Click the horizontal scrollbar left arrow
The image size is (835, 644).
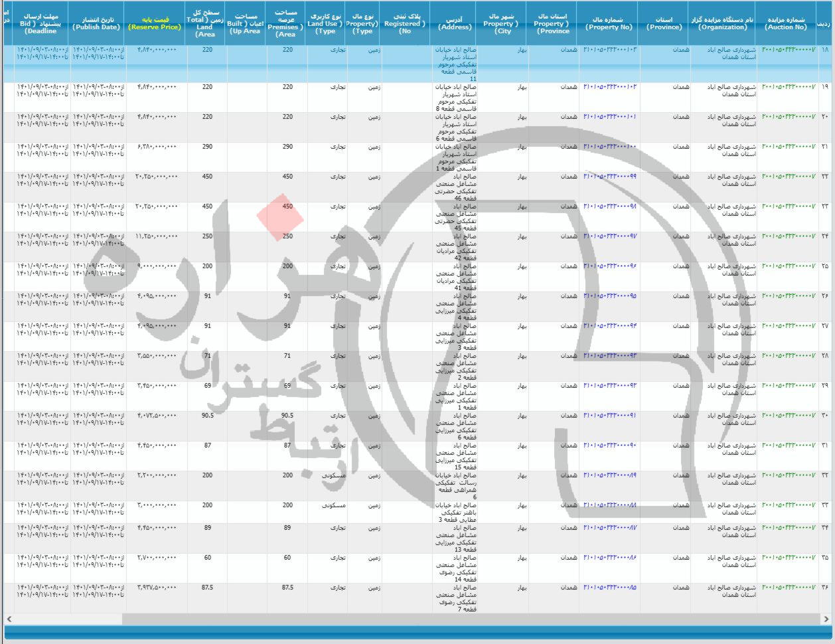click(x=8, y=619)
